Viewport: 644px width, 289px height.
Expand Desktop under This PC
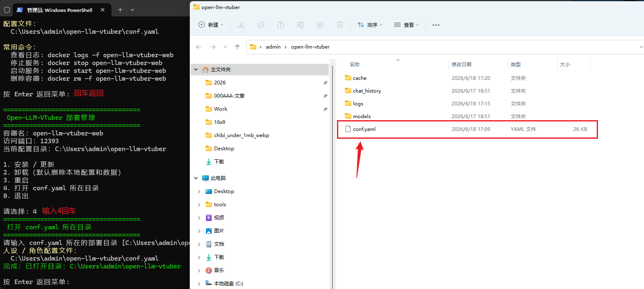pos(199,191)
